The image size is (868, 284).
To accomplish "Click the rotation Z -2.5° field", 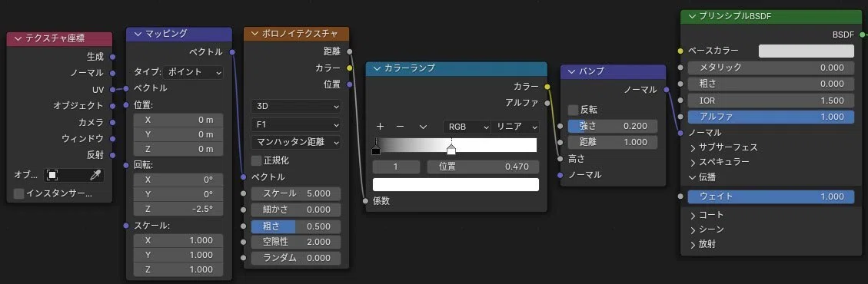I will [178, 209].
